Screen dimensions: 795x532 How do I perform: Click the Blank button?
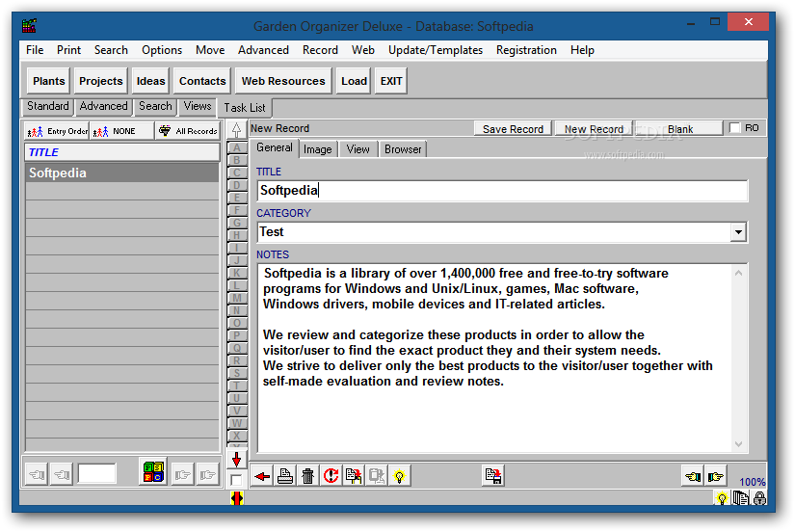click(679, 129)
